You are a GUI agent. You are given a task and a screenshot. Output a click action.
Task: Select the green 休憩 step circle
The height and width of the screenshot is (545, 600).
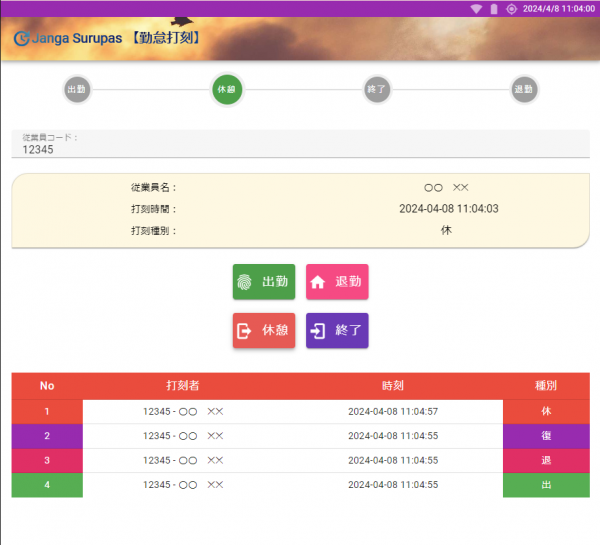[226, 89]
